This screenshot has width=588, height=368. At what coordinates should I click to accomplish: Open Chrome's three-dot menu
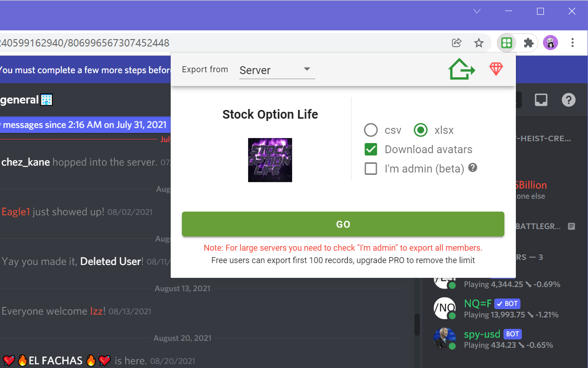tap(572, 42)
